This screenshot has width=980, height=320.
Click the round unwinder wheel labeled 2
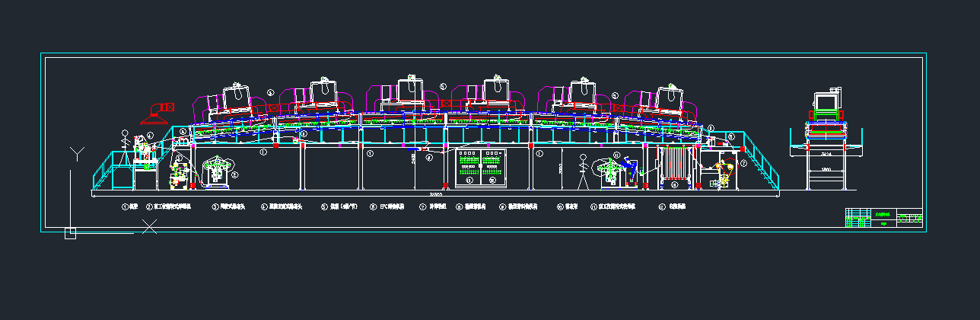click(x=218, y=171)
